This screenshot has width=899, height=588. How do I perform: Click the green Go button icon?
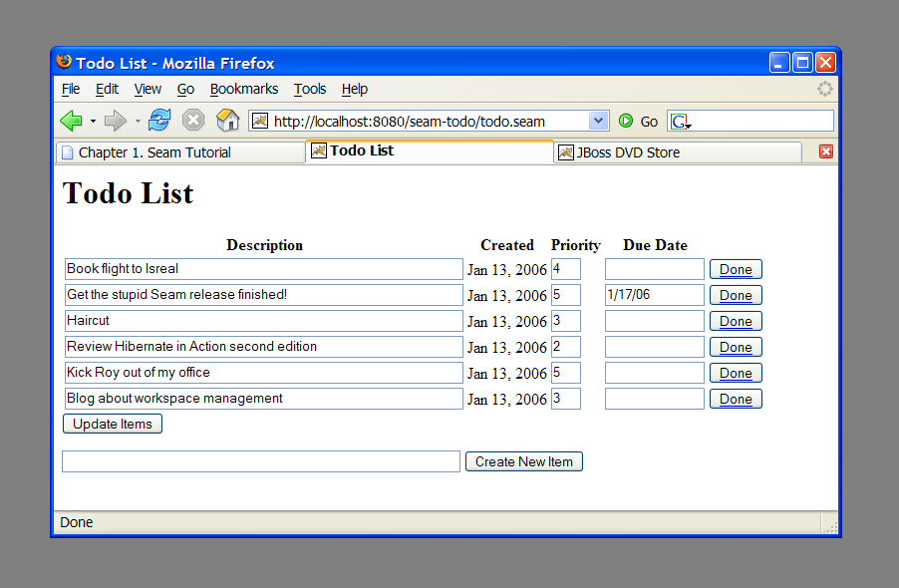(x=626, y=121)
